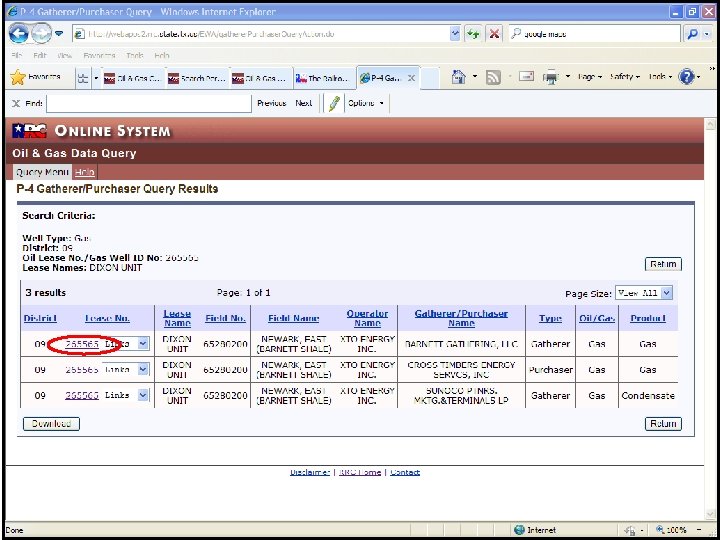Open the Find bar Options dropdown
Screen dimensions: 720x540
point(366,103)
